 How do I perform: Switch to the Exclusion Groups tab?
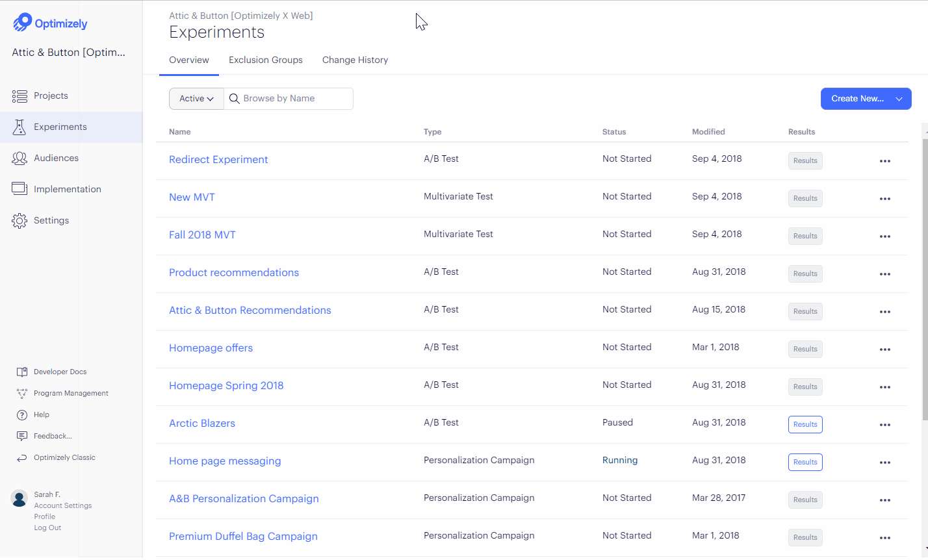coord(266,60)
